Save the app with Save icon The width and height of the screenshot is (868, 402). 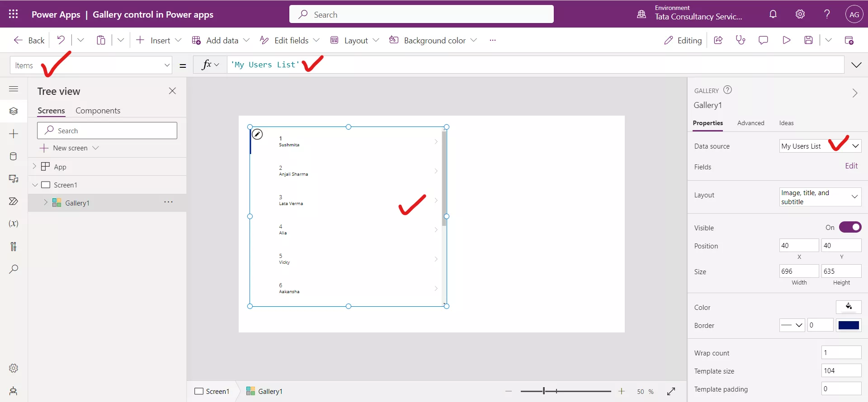pos(809,40)
